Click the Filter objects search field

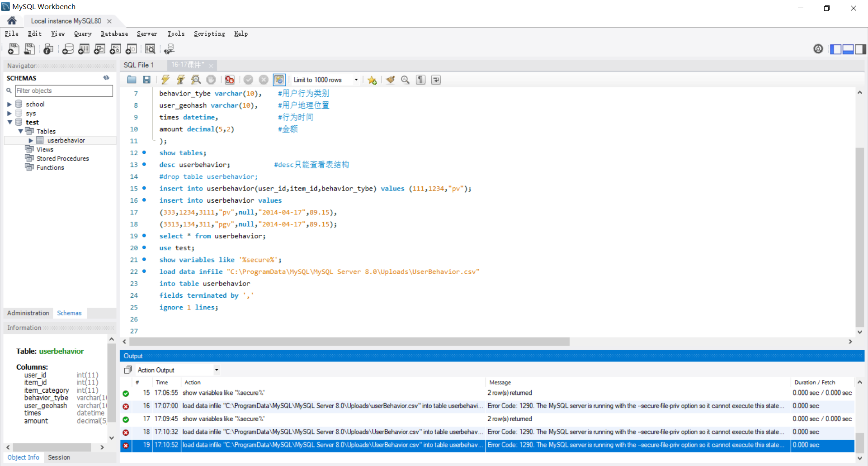click(64, 90)
